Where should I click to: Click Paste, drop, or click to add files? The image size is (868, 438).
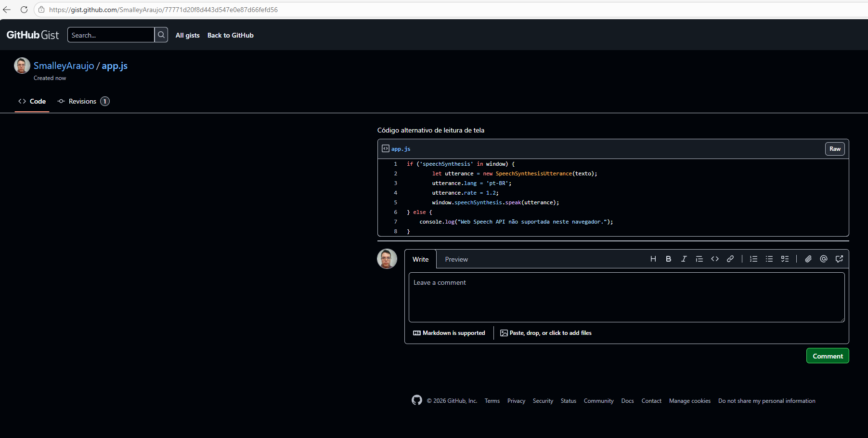[x=546, y=333]
